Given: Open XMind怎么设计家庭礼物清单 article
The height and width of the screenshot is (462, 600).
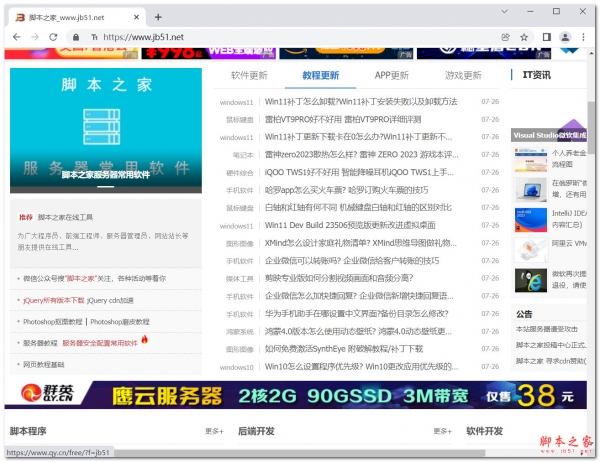Looking at the screenshot, I should [x=360, y=243].
